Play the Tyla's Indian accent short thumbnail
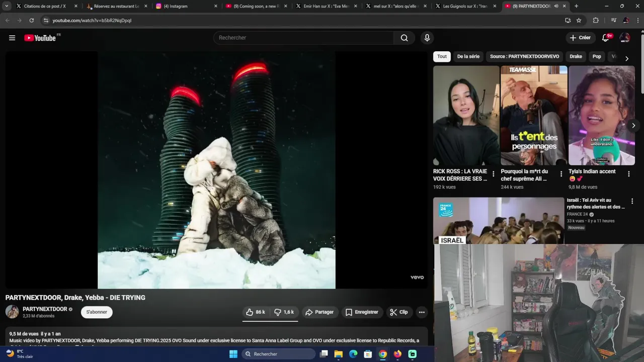 coord(601,115)
